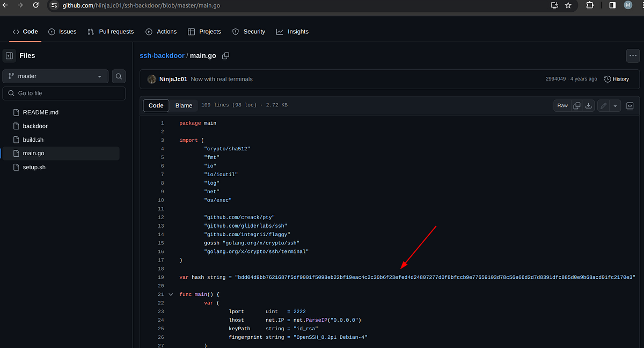
Task: Open commit message Now with real terminals
Action: tap(222, 79)
